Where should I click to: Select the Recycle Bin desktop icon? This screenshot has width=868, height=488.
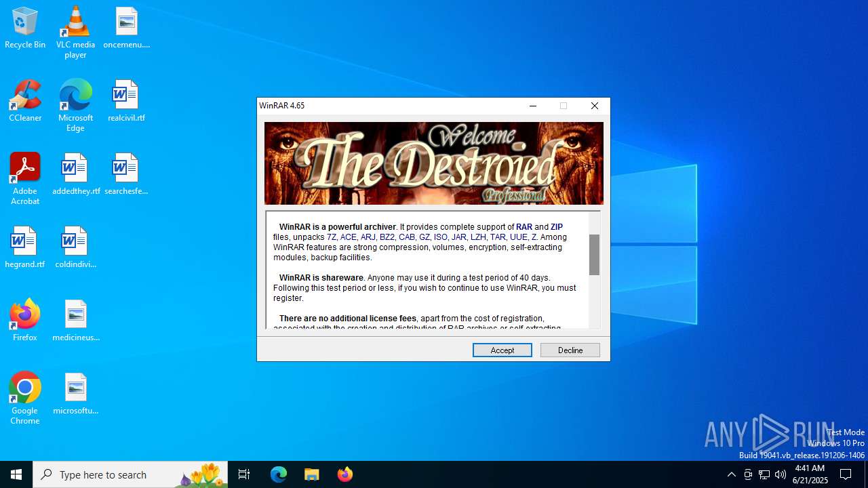tap(25, 28)
